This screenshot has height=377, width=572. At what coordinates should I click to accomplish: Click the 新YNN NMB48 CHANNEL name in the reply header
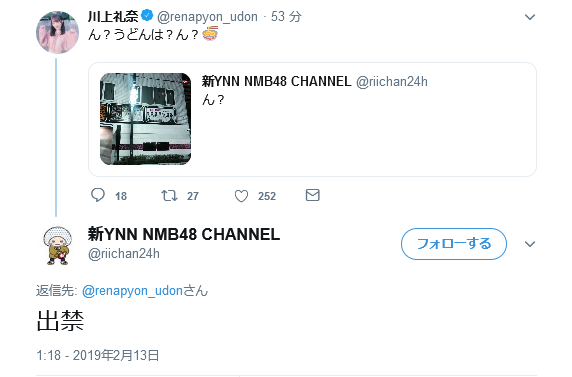(x=184, y=234)
